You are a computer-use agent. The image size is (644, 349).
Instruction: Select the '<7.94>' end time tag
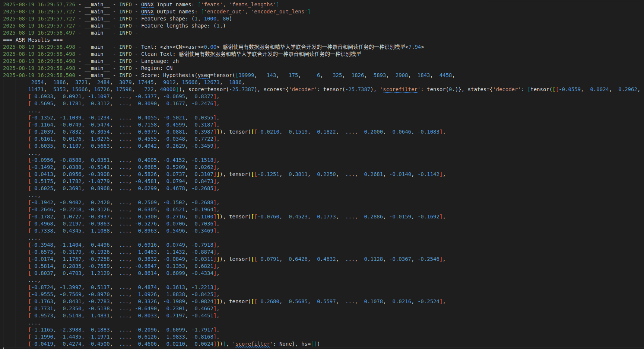pyautogui.click(x=415, y=47)
